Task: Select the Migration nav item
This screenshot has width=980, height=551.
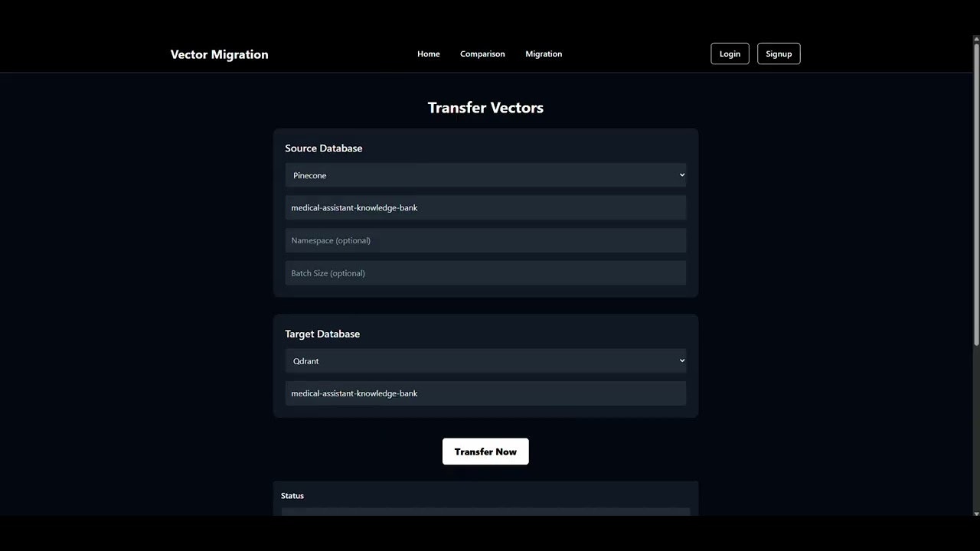Action: tap(544, 54)
